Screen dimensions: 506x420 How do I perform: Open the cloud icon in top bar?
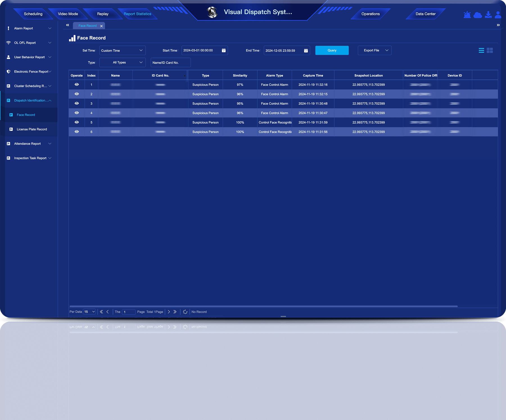coord(478,15)
